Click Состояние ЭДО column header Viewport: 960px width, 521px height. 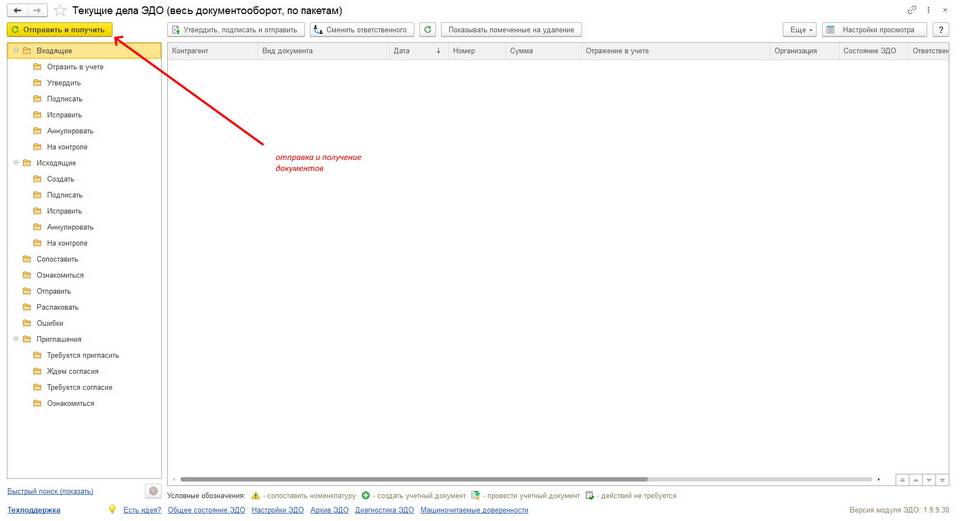point(873,51)
